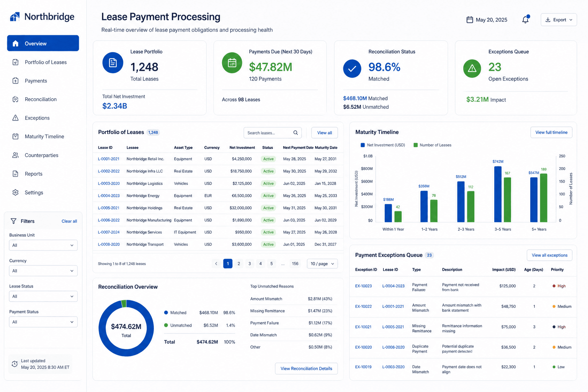Go to Reconciliation in sidebar

click(41, 99)
